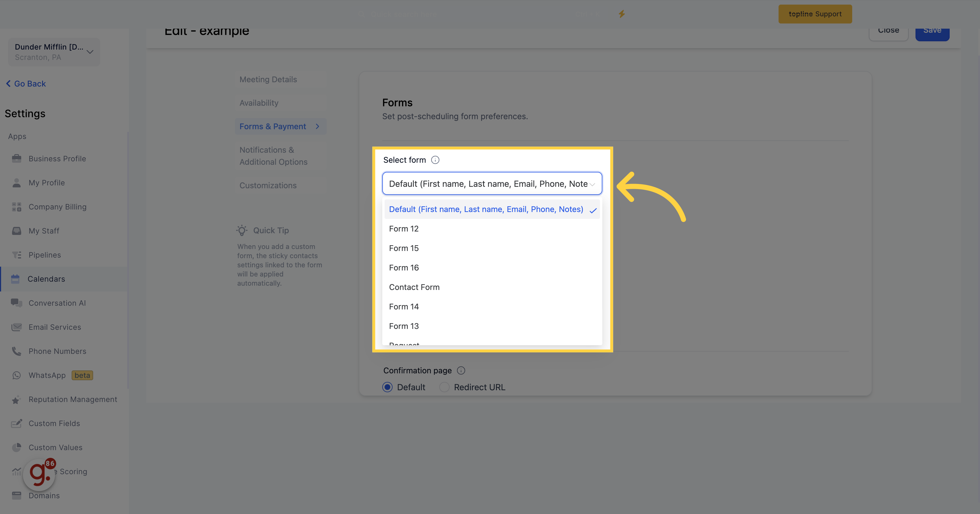Click the Select form info icon

click(435, 160)
